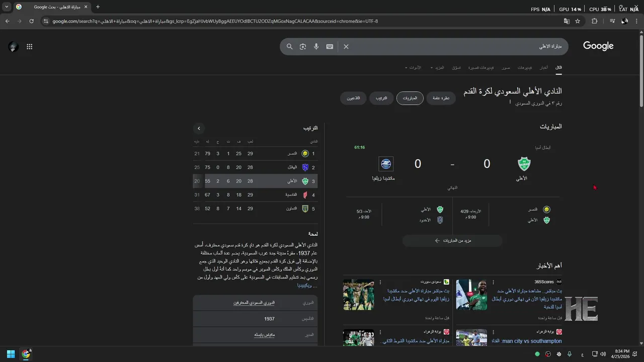Click the translate page icon in address bar
644x362 pixels.
point(567,21)
